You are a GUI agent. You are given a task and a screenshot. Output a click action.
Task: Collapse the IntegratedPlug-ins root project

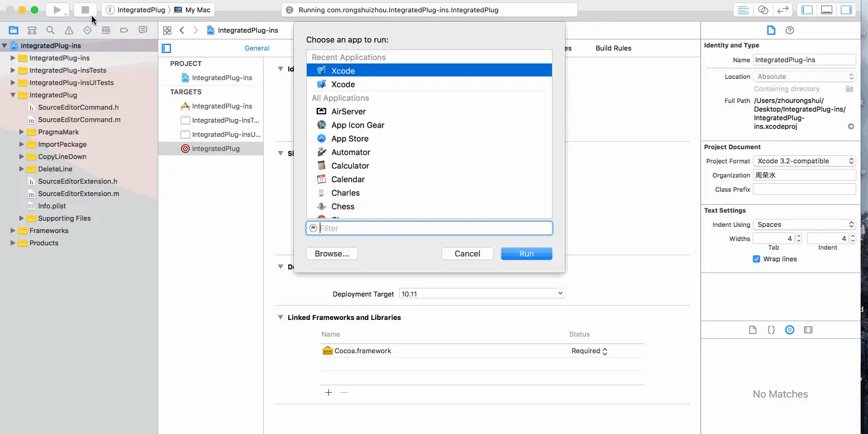pyautogui.click(x=4, y=46)
